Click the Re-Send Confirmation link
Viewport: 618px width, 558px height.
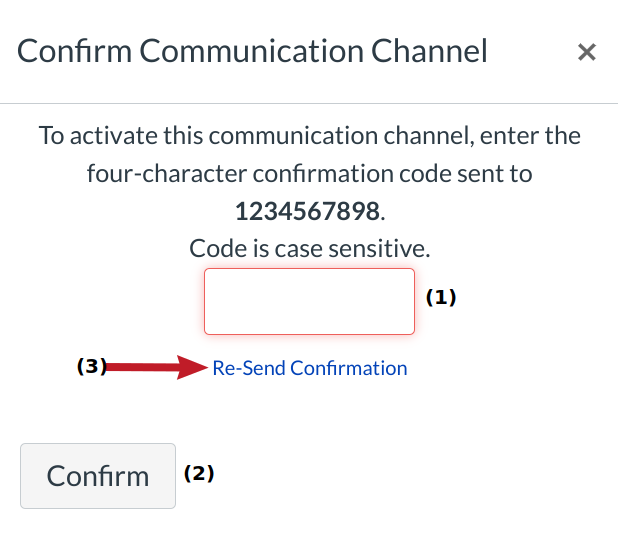[x=310, y=368]
